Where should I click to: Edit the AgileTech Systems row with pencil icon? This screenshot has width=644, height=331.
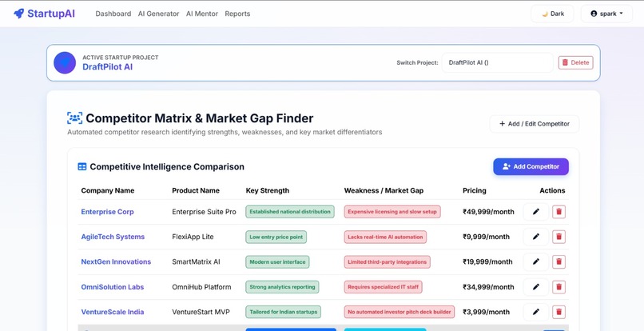click(x=536, y=237)
